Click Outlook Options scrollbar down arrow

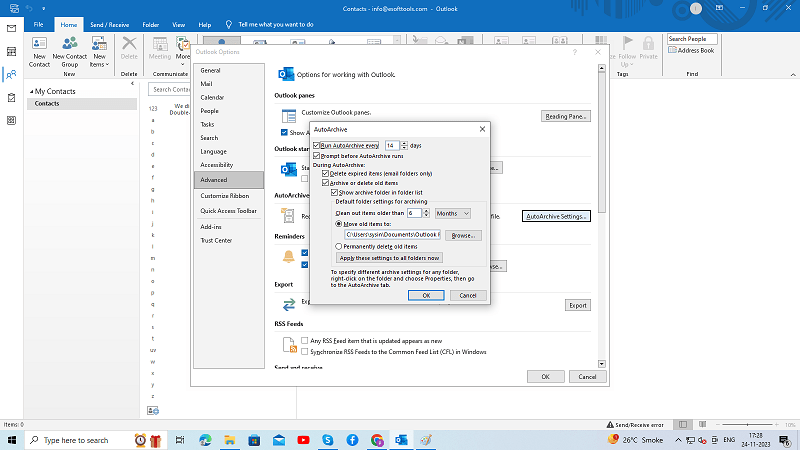click(602, 364)
